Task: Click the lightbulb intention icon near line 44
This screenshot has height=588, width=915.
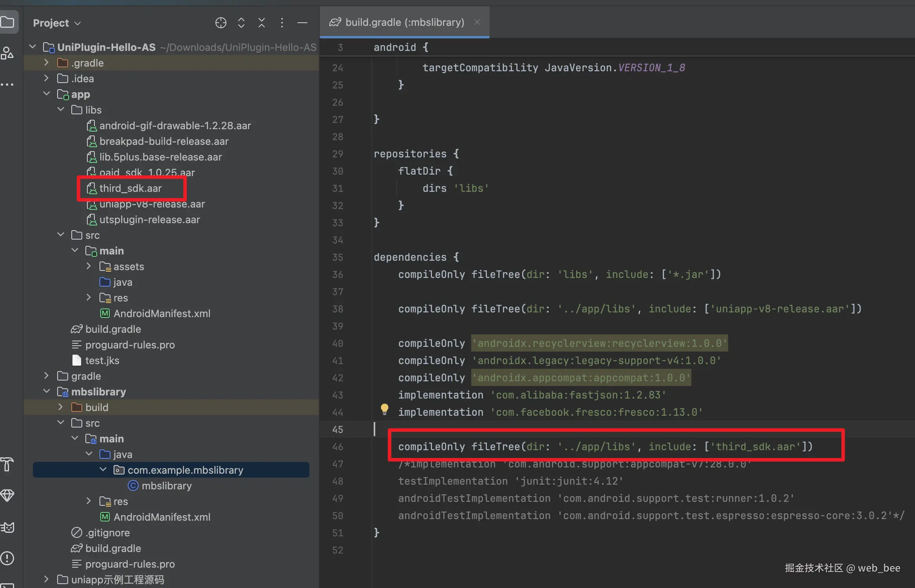Action: (x=384, y=408)
